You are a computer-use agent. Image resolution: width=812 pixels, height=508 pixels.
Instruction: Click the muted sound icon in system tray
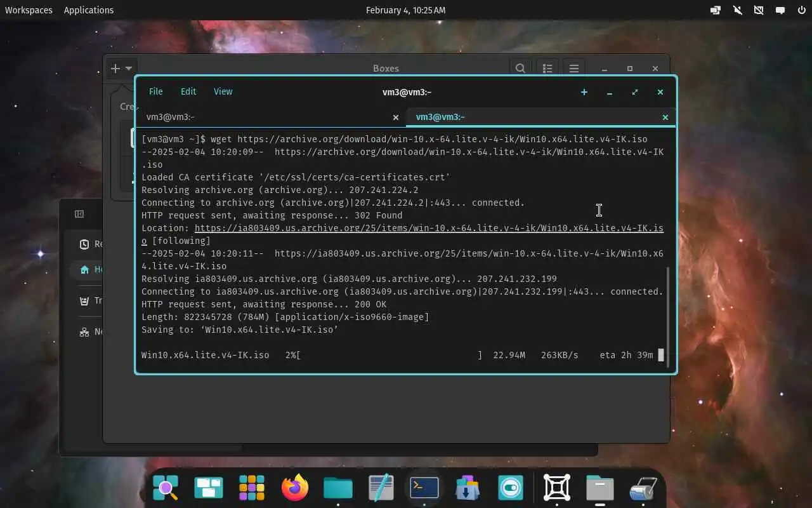737,10
